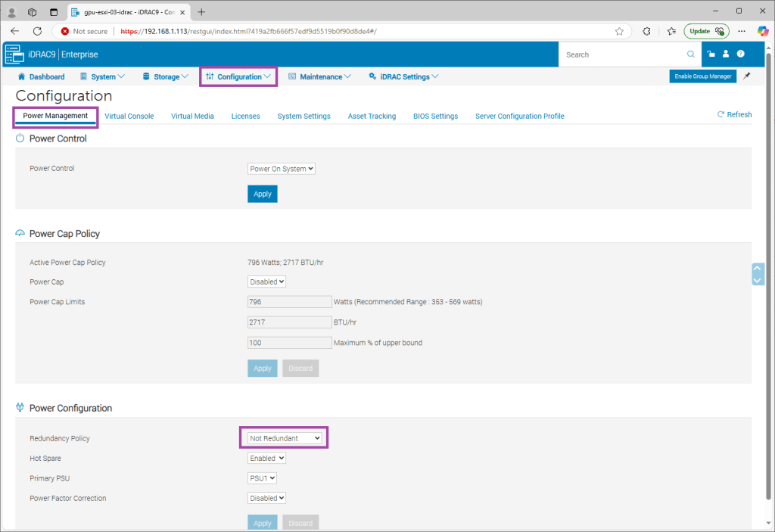This screenshot has height=532, width=775.
Task: Open the user profile icon
Action: 726,54
